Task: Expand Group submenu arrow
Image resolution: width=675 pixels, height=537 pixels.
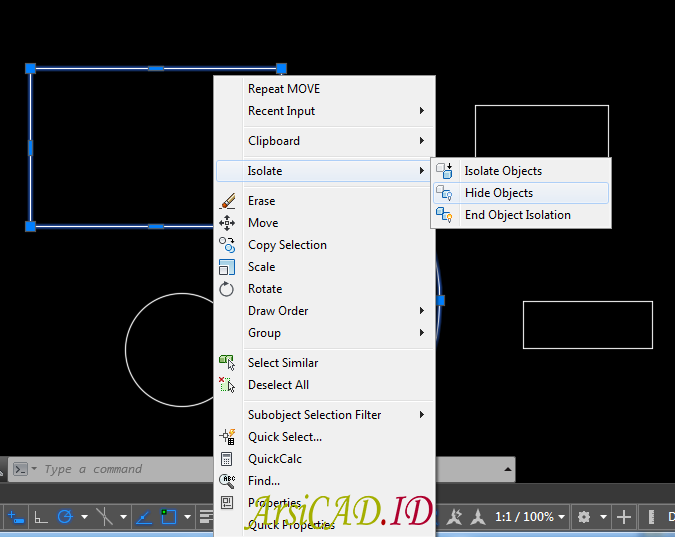Action: click(x=422, y=332)
